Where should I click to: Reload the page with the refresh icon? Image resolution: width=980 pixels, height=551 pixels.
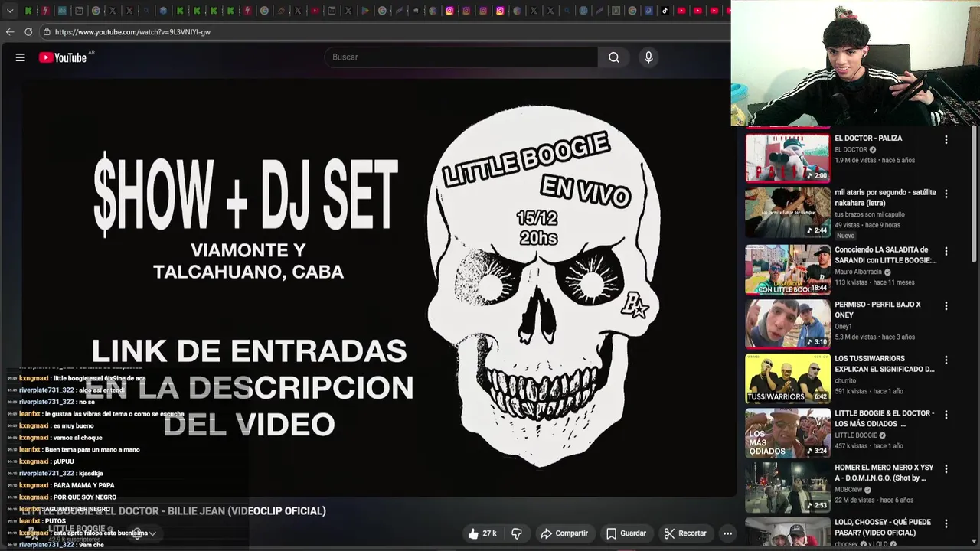click(x=28, y=32)
